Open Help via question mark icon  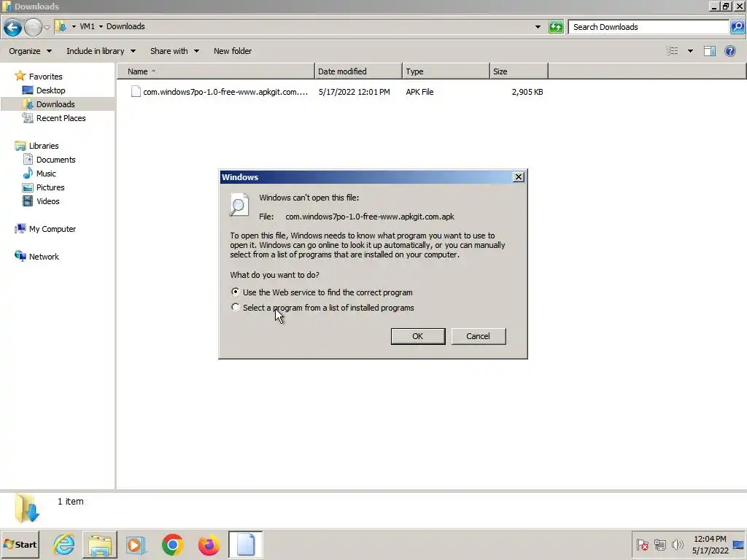[729, 51]
